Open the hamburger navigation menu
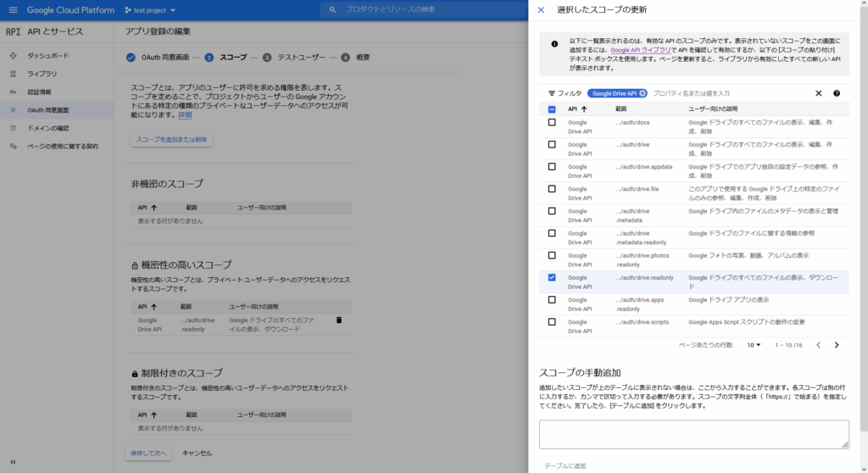Screen dimensions: 868x473 tap(14, 10)
